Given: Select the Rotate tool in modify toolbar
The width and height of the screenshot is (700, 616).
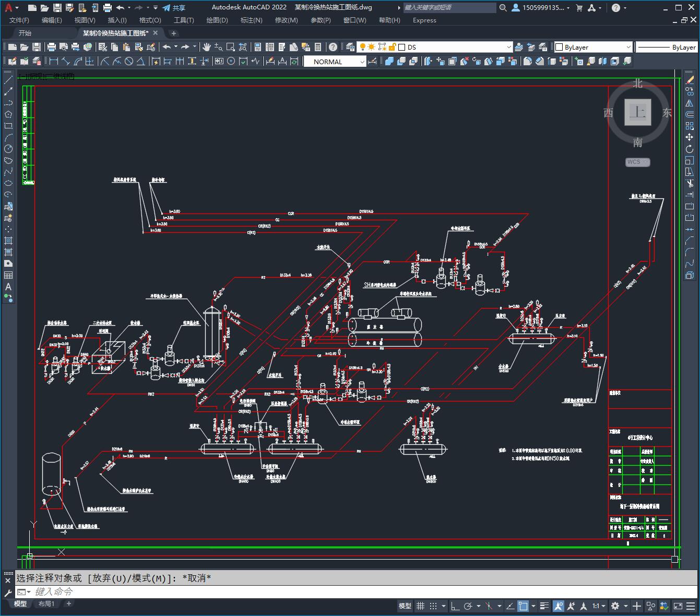Looking at the screenshot, I should click(x=690, y=149).
